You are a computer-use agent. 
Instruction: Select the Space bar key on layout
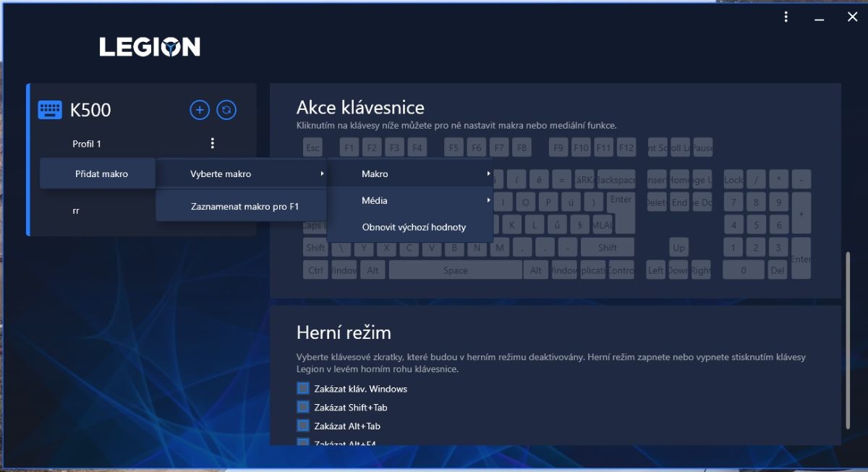(x=455, y=270)
